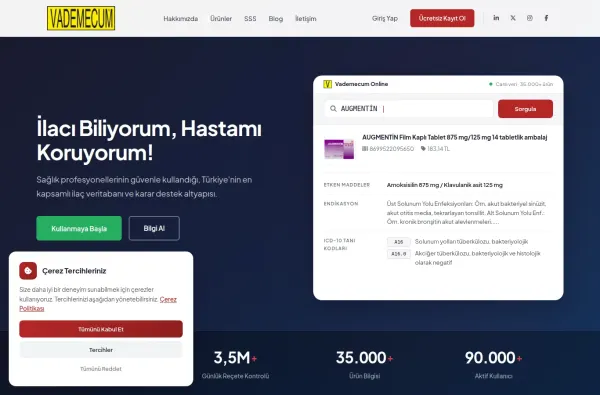Click ETKEN MADDELER label
This screenshot has height=395, width=600.
[347, 185]
